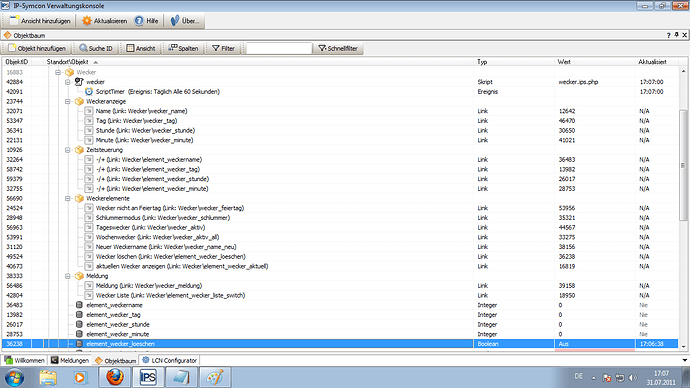Viewport: 690px width, 388px height.
Task: Click link icon of Tag wecker_tag
Action: [x=89, y=121]
